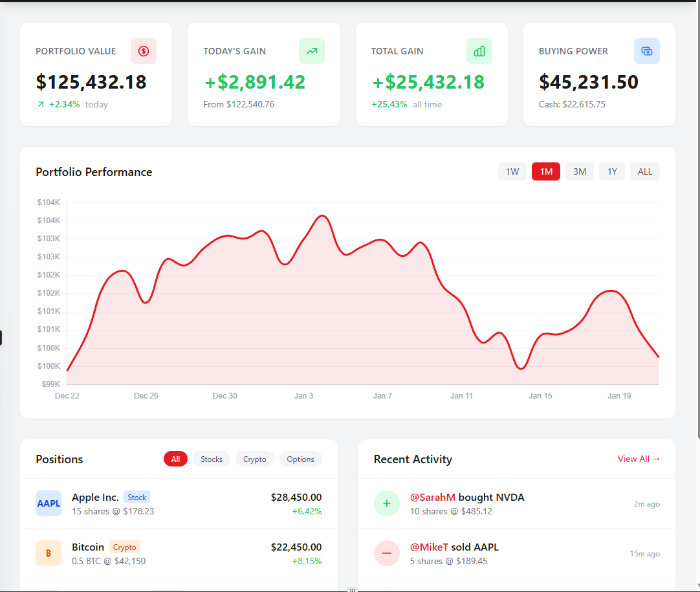700x592 pixels.
Task: Click the dollar icon in Portfolio Value card
Action: tap(144, 51)
